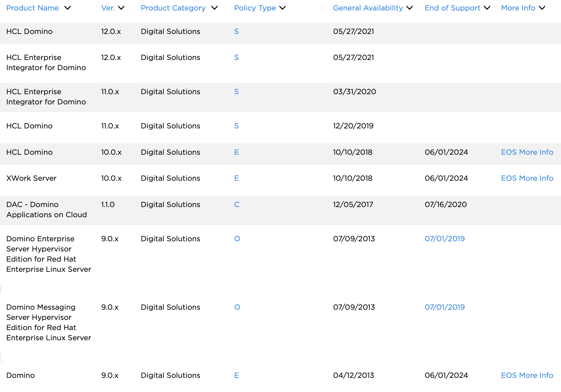Image resolution: width=561 pixels, height=392 pixels.
Task: Click the Policy Type chevron icon
Action: (282, 8)
